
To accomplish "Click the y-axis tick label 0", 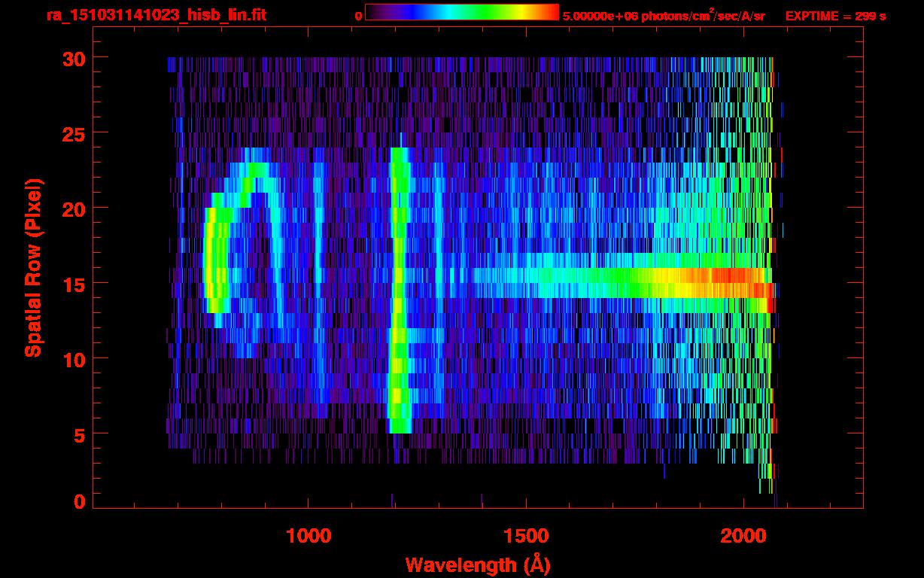I will pos(78,502).
